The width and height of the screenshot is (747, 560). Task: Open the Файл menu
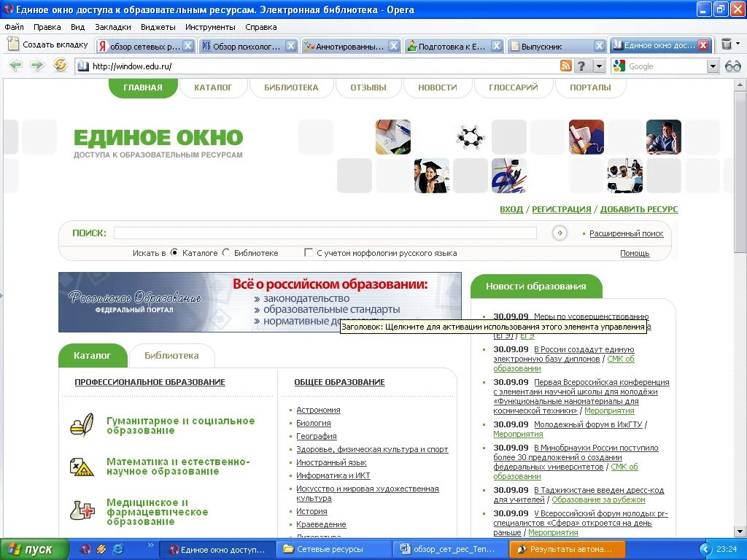pyautogui.click(x=15, y=27)
